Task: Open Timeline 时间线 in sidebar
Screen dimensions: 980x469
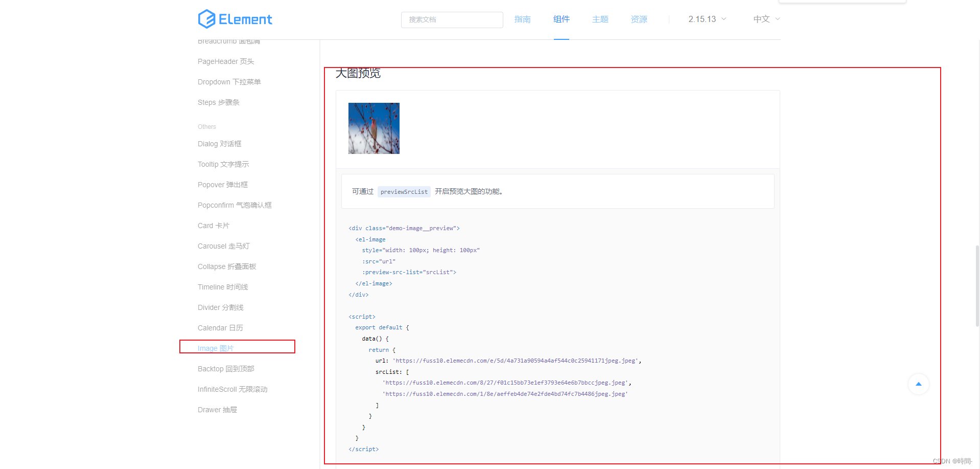Action: point(223,287)
